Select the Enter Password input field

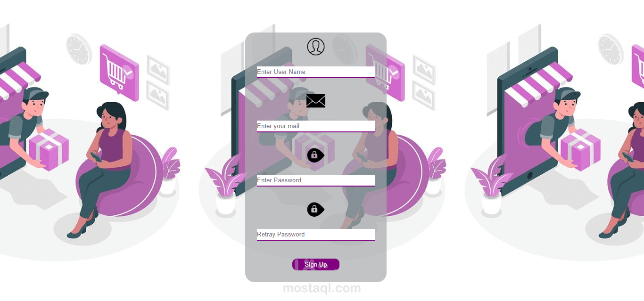pos(316,180)
